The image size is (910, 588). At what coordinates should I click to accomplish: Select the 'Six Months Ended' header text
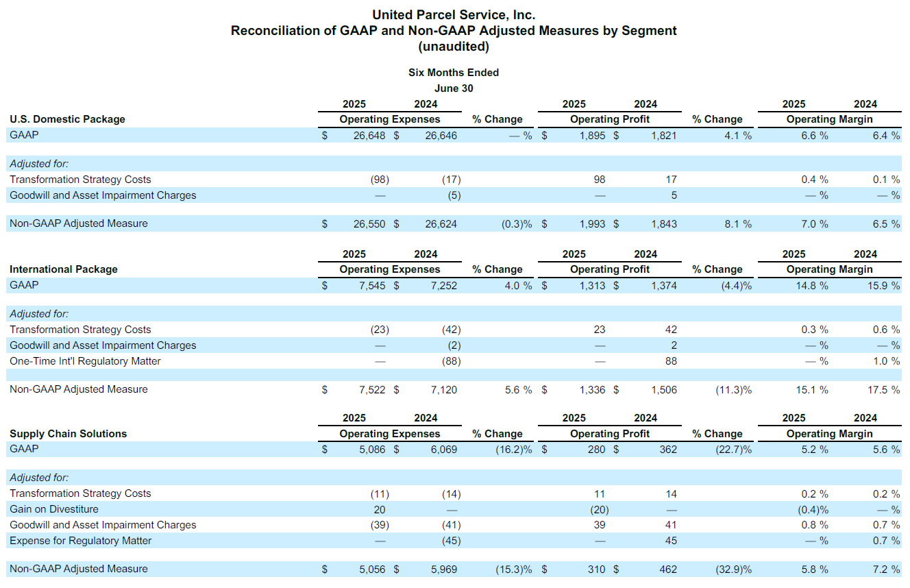(454, 73)
